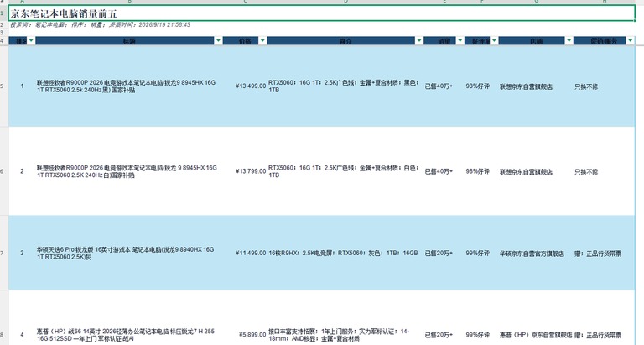This screenshot has height=345, width=644.
Task: Select rank cell 3
Action: [22, 253]
